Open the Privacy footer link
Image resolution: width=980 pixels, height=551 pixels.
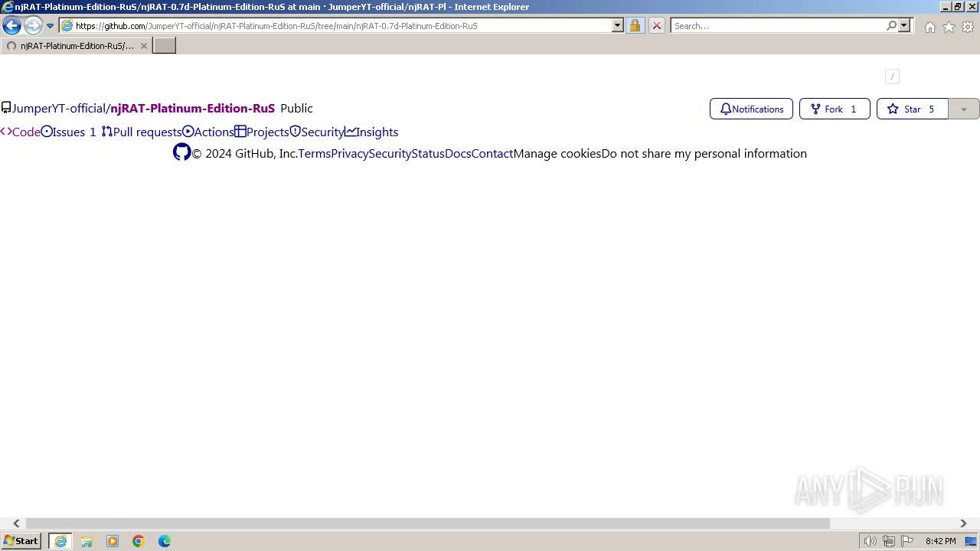[350, 153]
